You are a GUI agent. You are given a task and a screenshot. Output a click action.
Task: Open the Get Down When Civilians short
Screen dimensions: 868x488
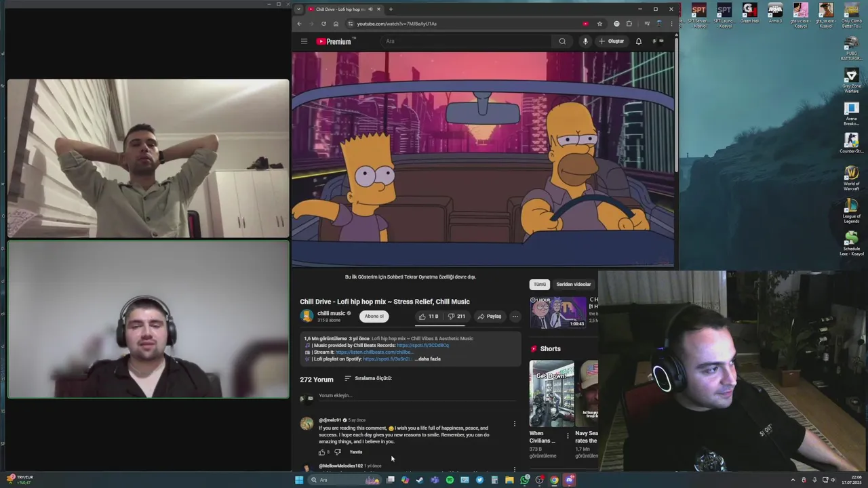[551, 393]
